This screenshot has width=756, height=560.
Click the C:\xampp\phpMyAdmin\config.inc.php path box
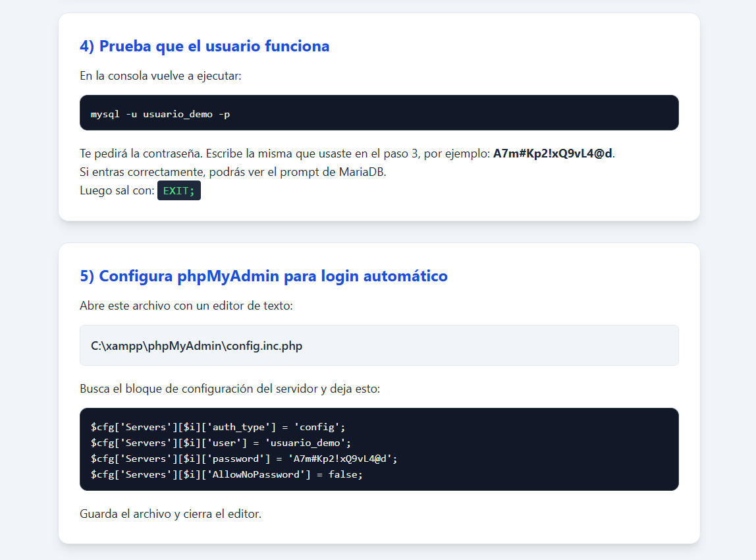point(379,345)
